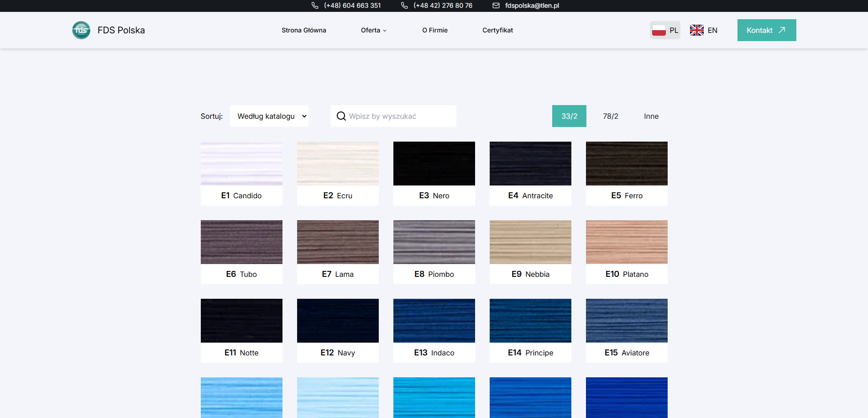Select the E9 Nebbia color swatch
This screenshot has height=418, width=868.
coord(530,252)
